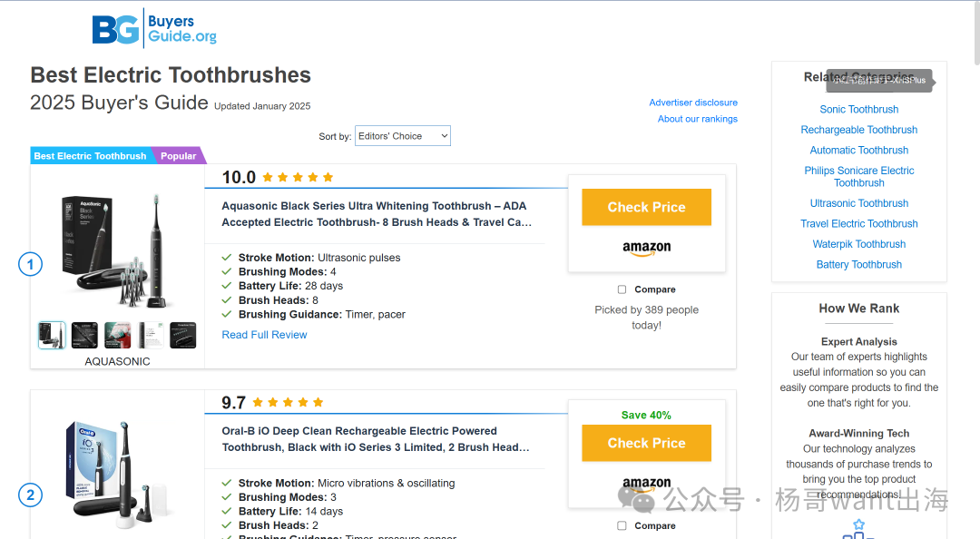
Task: Select the first Aquasonic thumbnail image
Action: tap(52, 335)
